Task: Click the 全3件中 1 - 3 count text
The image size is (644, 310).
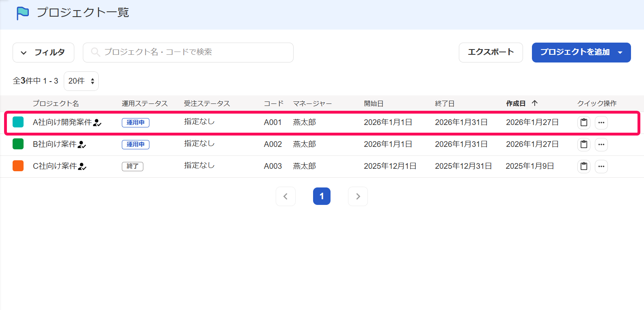Action: coord(35,81)
